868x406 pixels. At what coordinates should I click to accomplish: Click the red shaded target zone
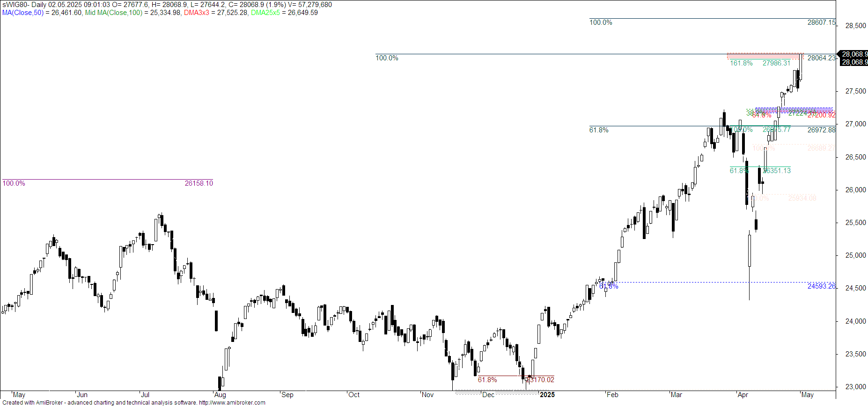(763, 56)
